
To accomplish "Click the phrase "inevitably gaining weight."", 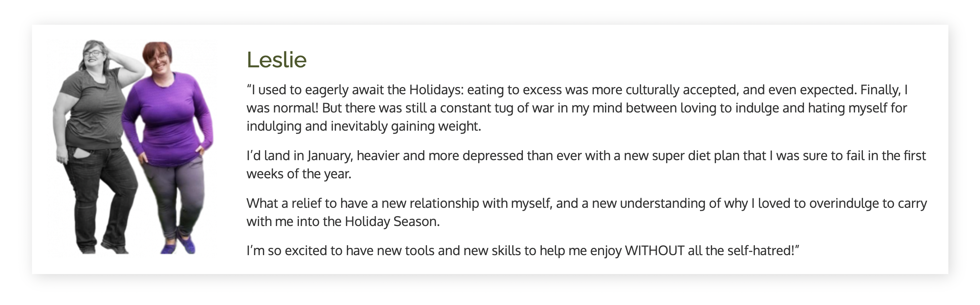I will pyautogui.click(x=406, y=126).
